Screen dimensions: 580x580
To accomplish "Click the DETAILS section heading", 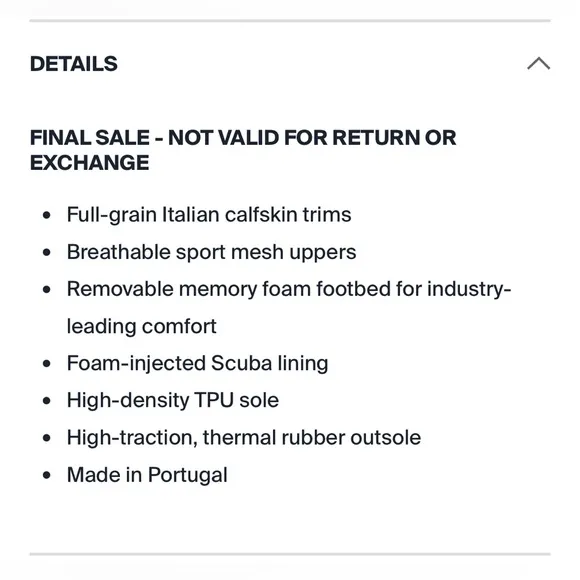I will click(74, 64).
